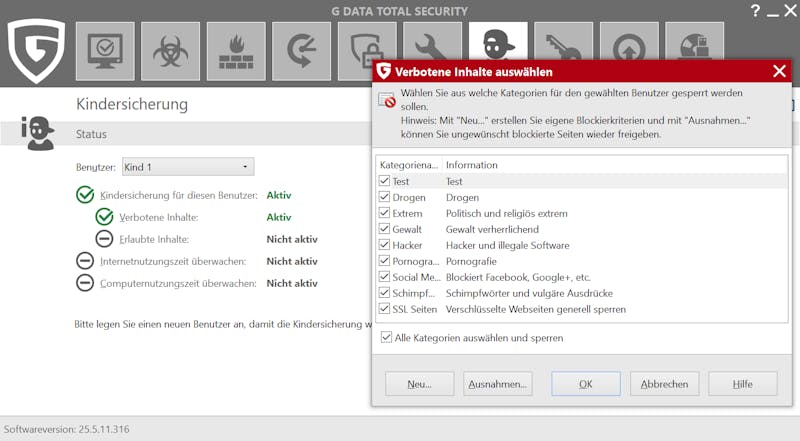Click the Neu... button

[x=419, y=384]
